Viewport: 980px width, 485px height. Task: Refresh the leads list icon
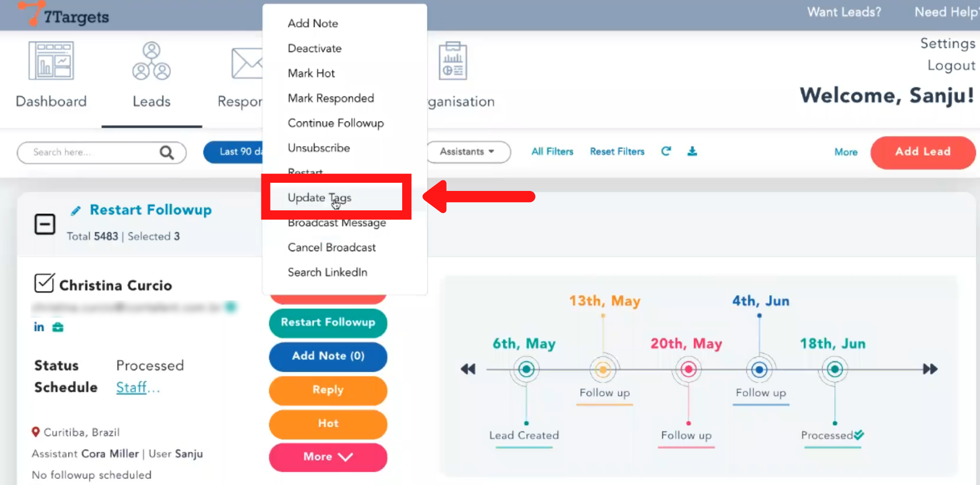click(666, 151)
